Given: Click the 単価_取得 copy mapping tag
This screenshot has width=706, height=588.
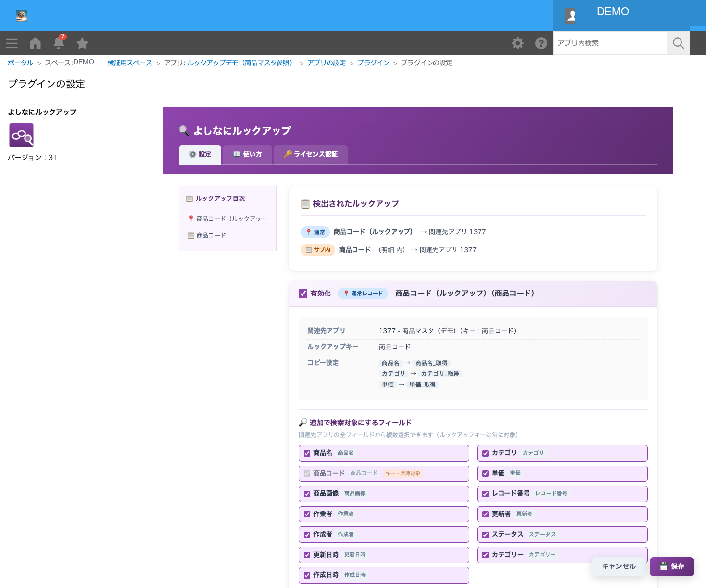Looking at the screenshot, I should coord(422,385).
